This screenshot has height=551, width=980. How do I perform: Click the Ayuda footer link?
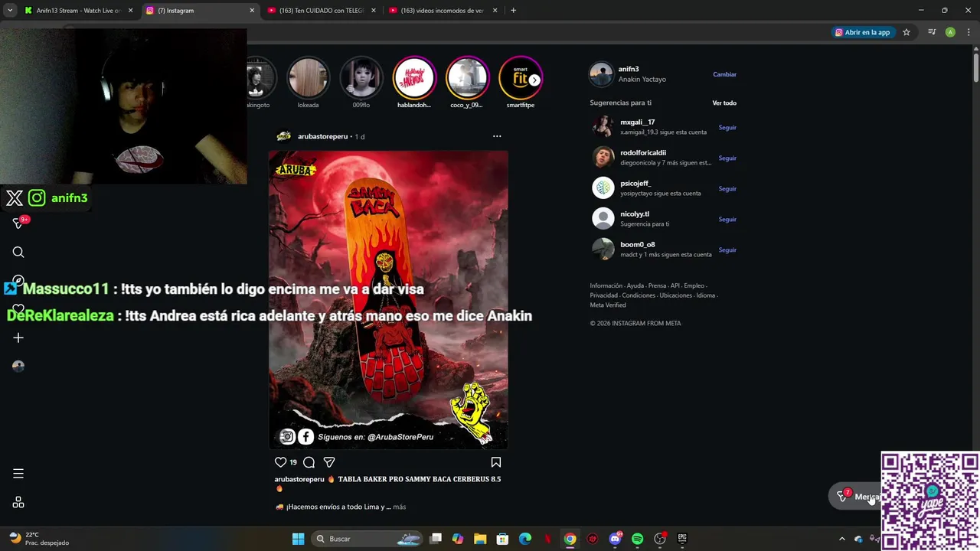point(635,285)
